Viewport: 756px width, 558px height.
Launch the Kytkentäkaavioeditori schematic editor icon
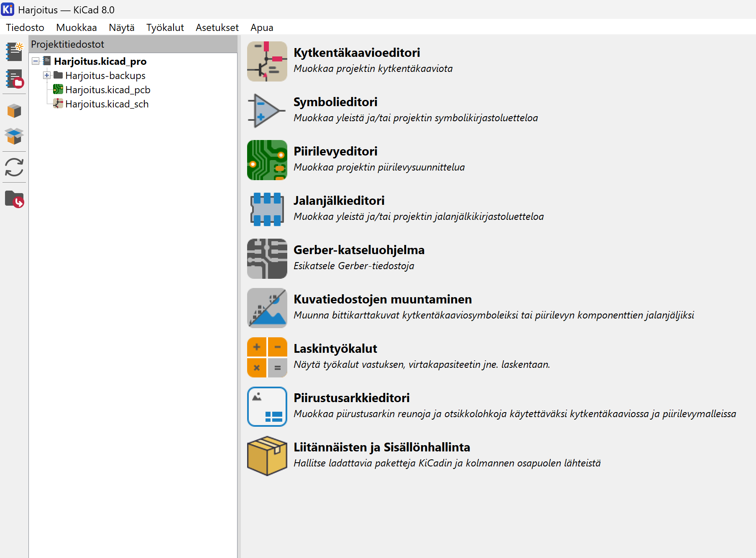pos(267,61)
